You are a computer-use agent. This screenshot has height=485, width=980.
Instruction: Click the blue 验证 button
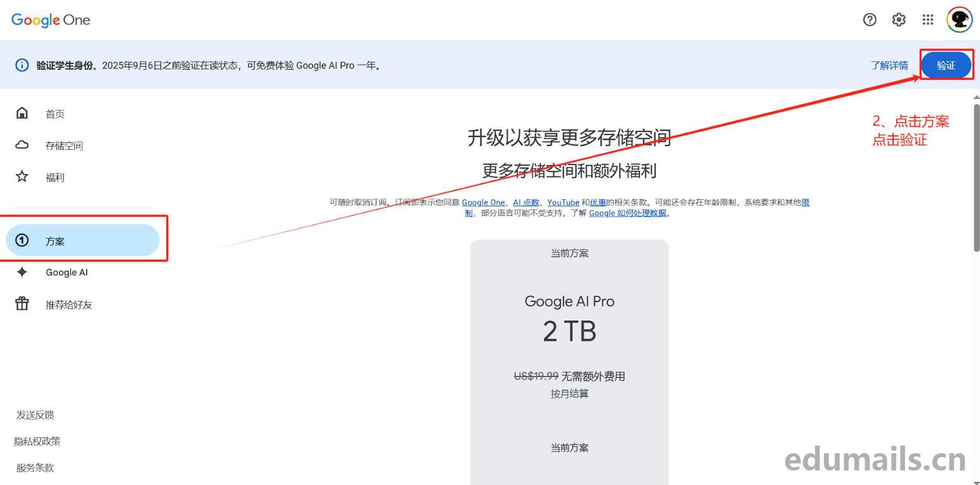tap(946, 65)
